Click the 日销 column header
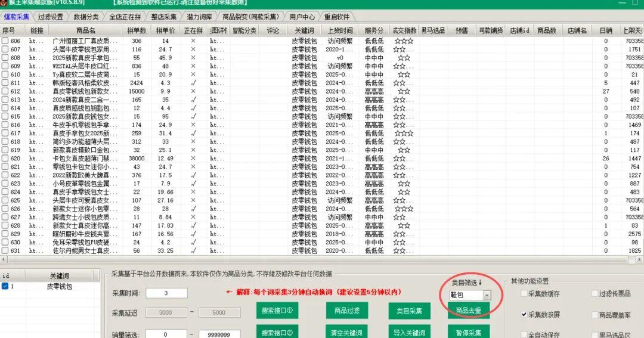 coord(606,30)
